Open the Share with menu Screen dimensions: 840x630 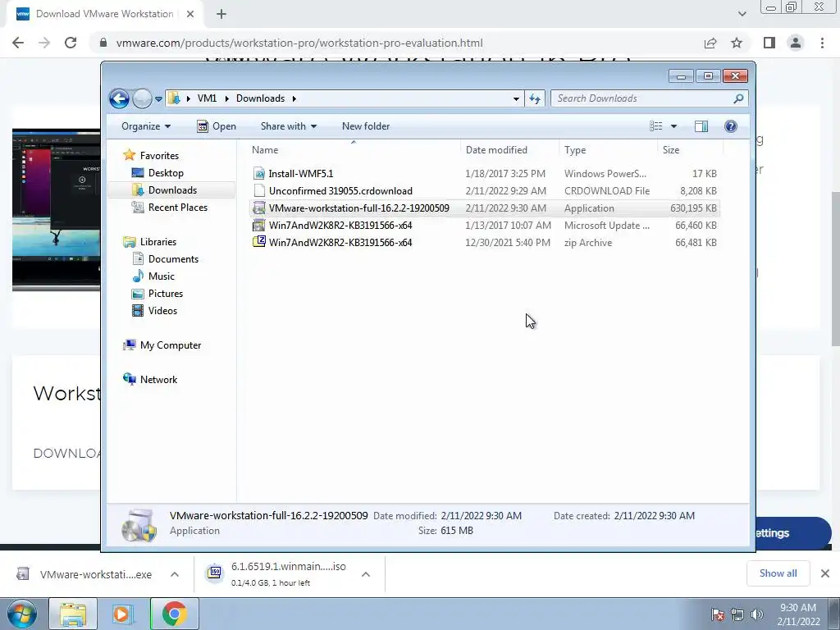288,126
